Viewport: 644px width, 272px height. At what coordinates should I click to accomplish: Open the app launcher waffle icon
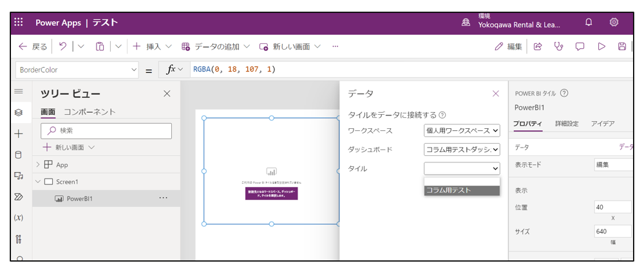pos(19,22)
